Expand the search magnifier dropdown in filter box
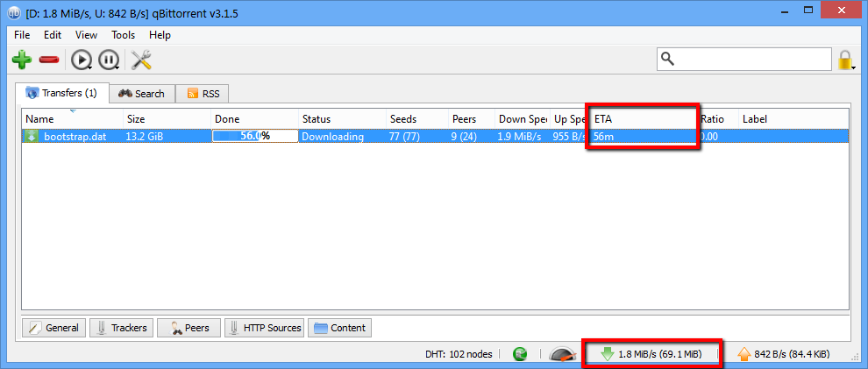 coord(668,59)
